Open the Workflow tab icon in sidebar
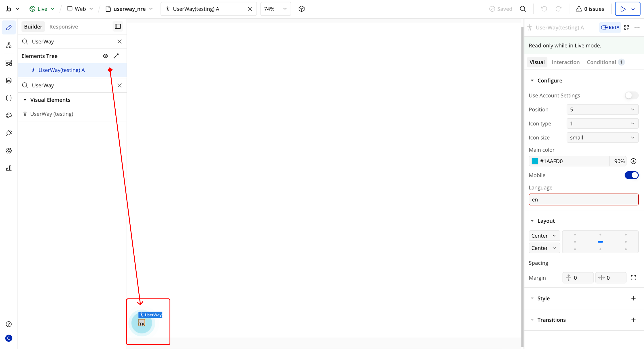Image resolution: width=644 pixels, height=349 pixels. click(x=9, y=45)
